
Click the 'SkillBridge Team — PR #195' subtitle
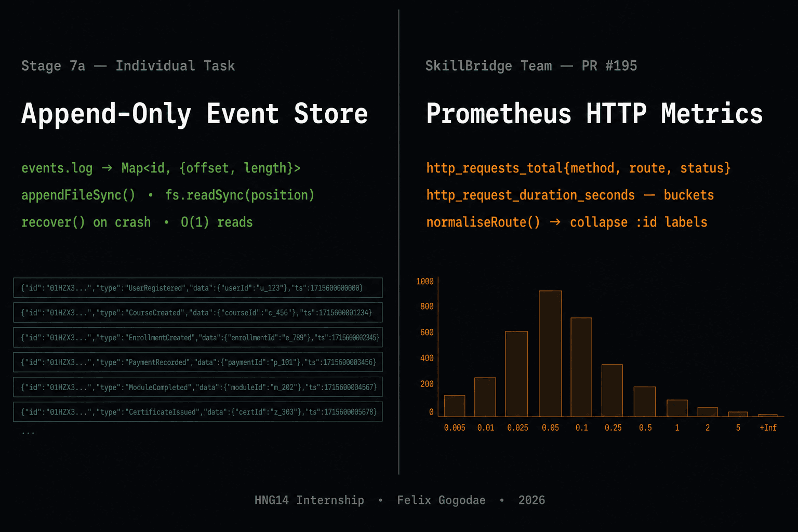tap(531, 66)
